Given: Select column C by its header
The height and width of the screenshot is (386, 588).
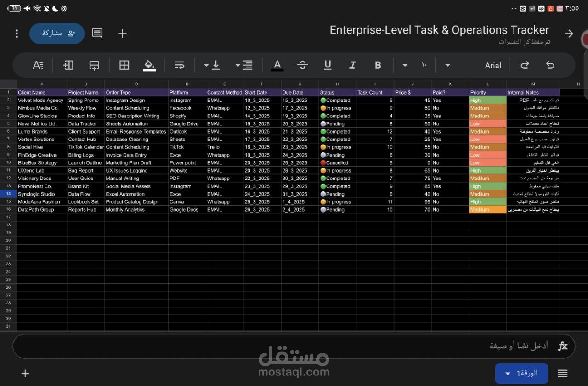Looking at the screenshot, I should [136, 84].
